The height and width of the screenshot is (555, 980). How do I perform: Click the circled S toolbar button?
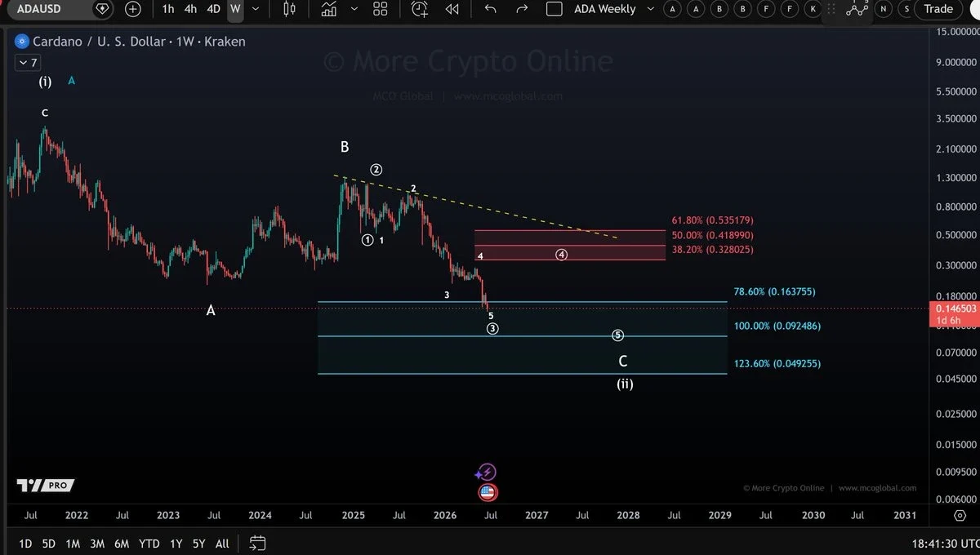pyautogui.click(x=906, y=9)
